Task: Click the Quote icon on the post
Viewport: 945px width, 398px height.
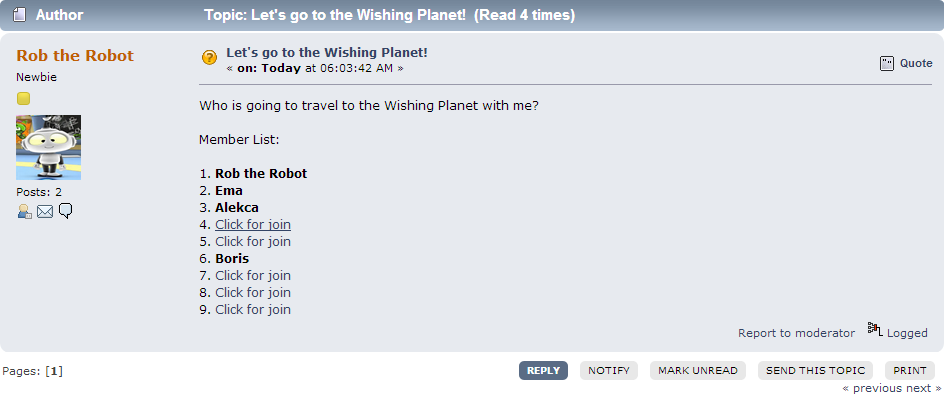Action: (x=887, y=63)
